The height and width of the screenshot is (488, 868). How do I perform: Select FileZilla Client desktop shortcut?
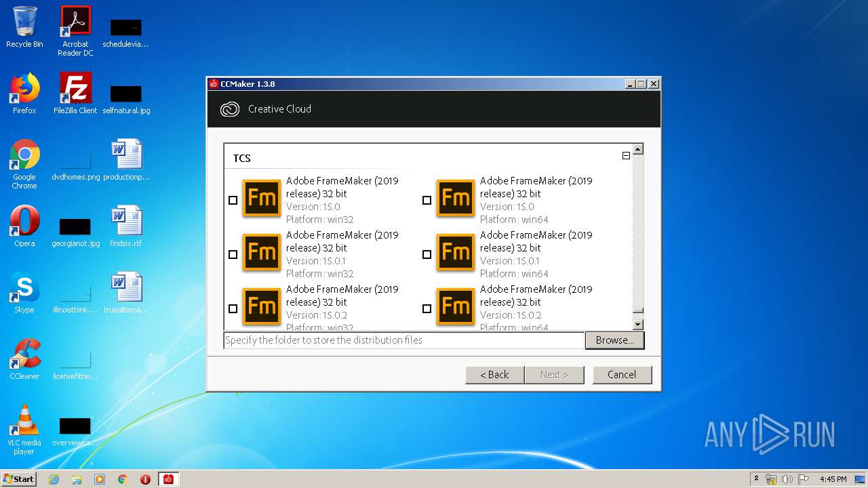tap(75, 94)
